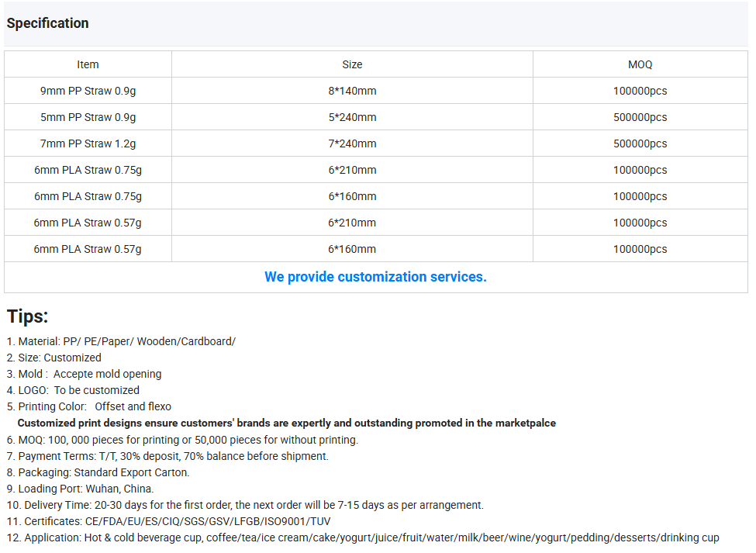Click the 7mm PP Straw 1.2g cell
Image resolution: width=756 pixels, height=553 pixels.
pyautogui.click(x=88, y=143)
